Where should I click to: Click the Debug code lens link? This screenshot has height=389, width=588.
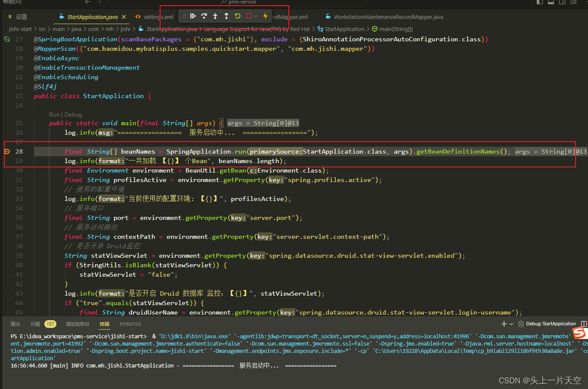73,114
